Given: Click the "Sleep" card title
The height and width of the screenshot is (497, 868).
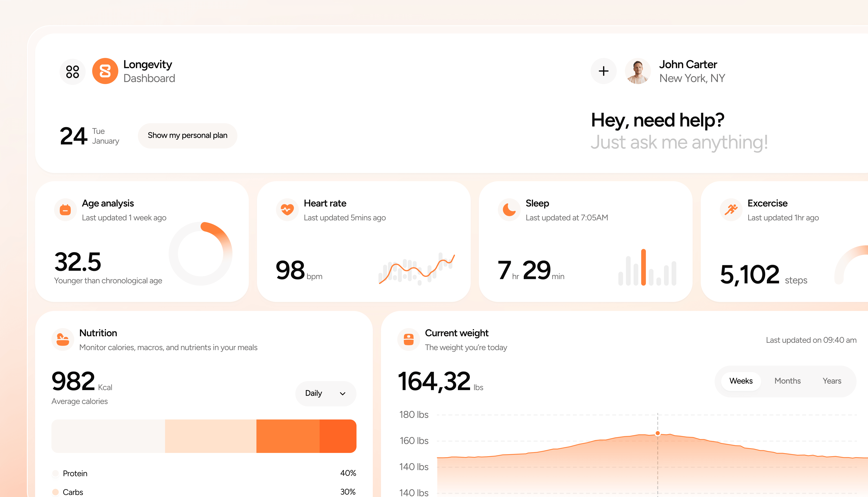Looking at the screenshot, I should (537, 203).
